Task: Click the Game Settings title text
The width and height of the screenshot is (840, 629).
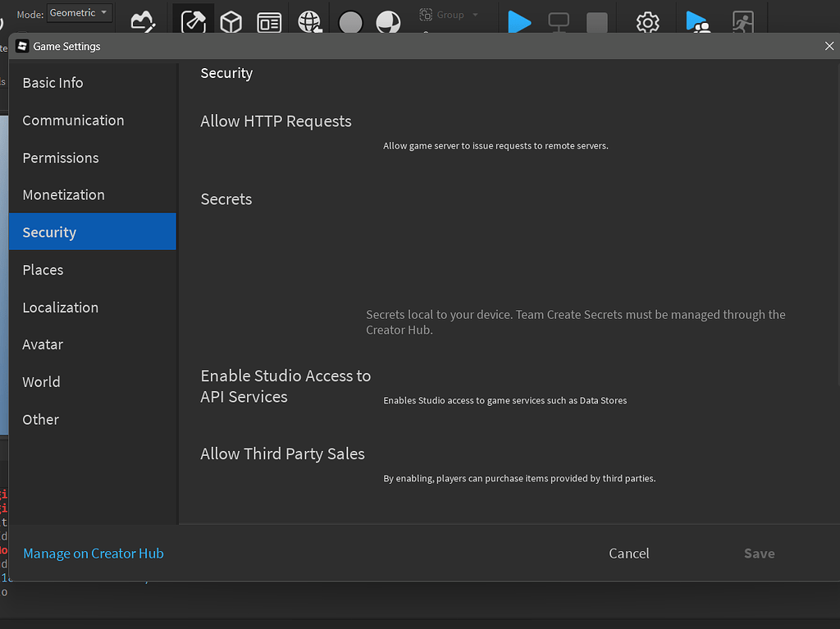Action: point(67,47)
